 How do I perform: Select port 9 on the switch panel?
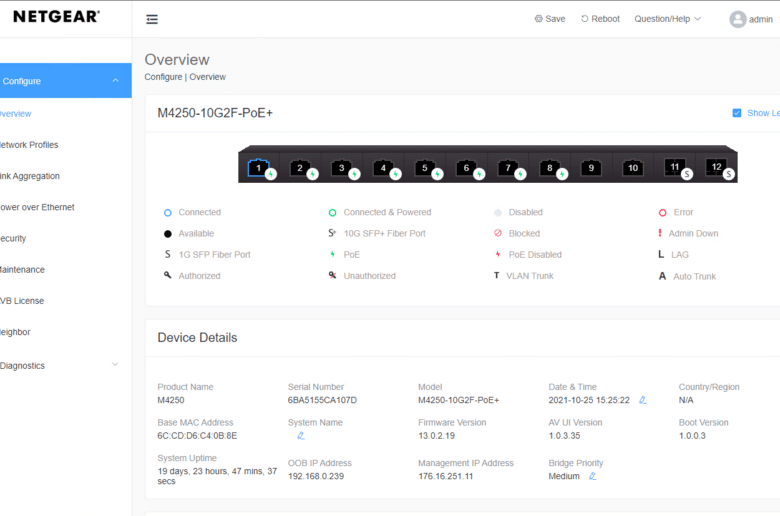(x=591, y=168)
